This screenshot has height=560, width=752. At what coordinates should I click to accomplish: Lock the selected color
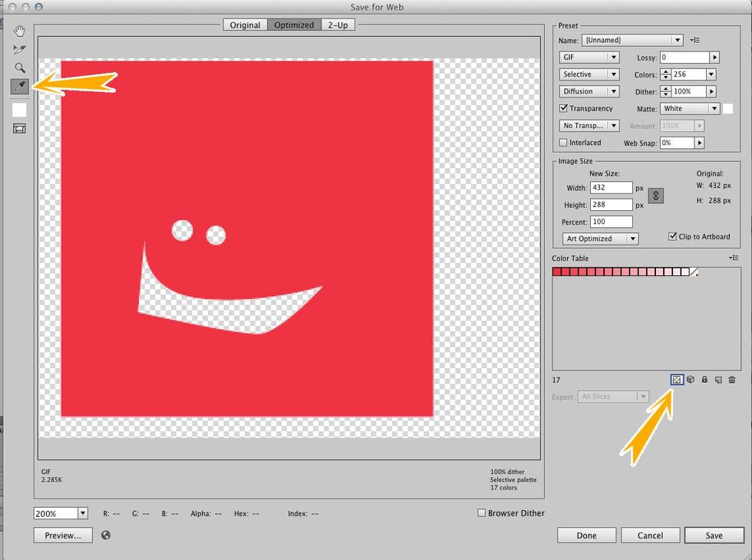(704, 380)
